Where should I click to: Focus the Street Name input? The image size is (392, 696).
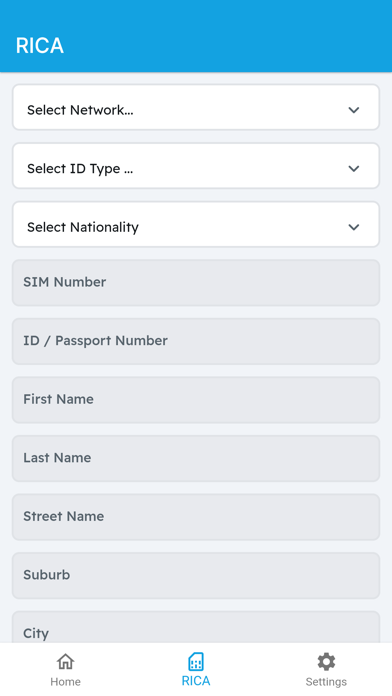tap(196, 517)
